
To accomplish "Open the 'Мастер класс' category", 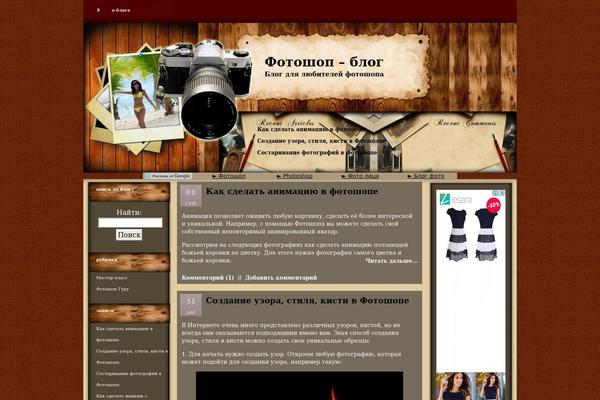I will [112, 278].
